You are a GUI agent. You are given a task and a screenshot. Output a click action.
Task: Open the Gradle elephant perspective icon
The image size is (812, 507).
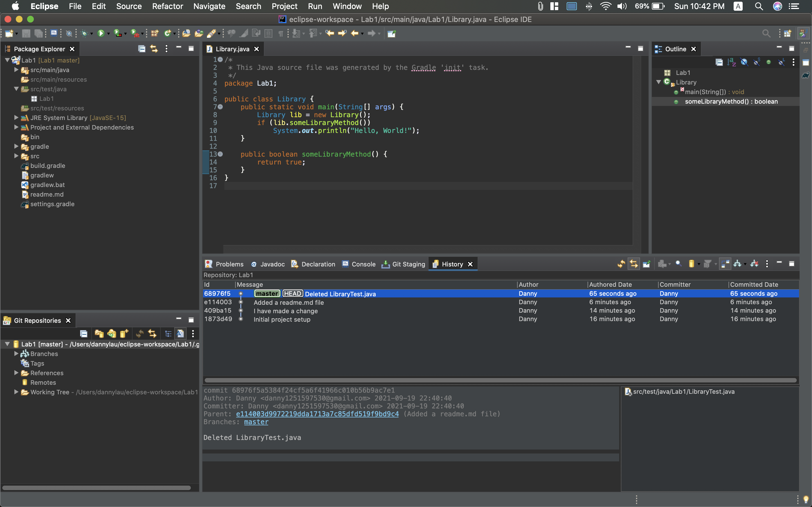[805, 75]
